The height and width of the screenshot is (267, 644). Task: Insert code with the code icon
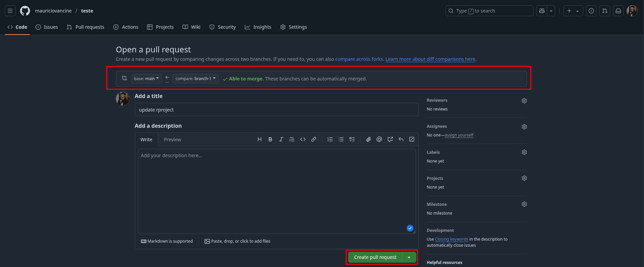pos(303,139)
